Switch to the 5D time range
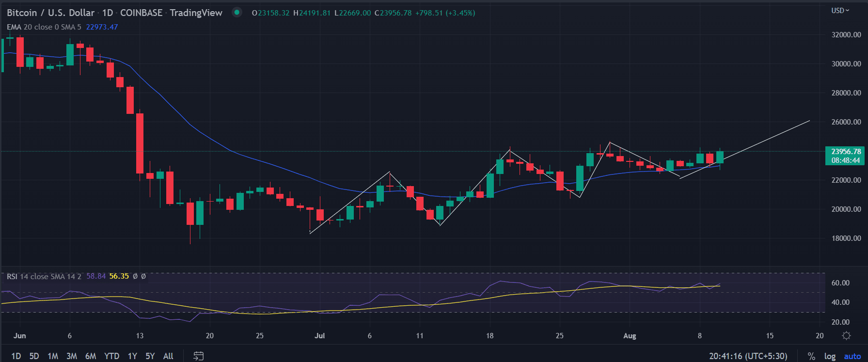The image size is (868, 362). [34, 356]
